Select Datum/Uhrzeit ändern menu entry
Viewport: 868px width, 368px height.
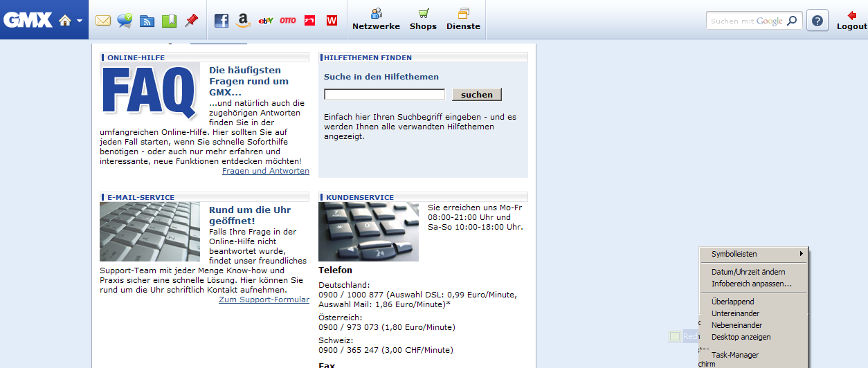[x=748, y=272]
